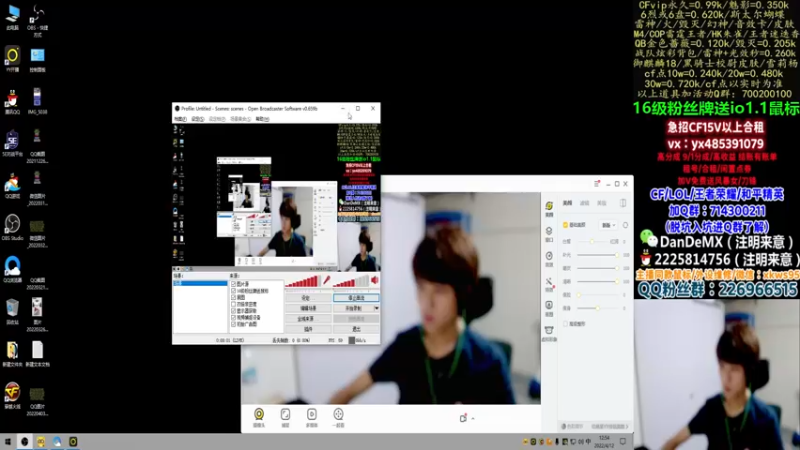Click the yellow camera icon in bottom toolbar
Viewport: 800px width, 450px height.
[x=259, y=414]
